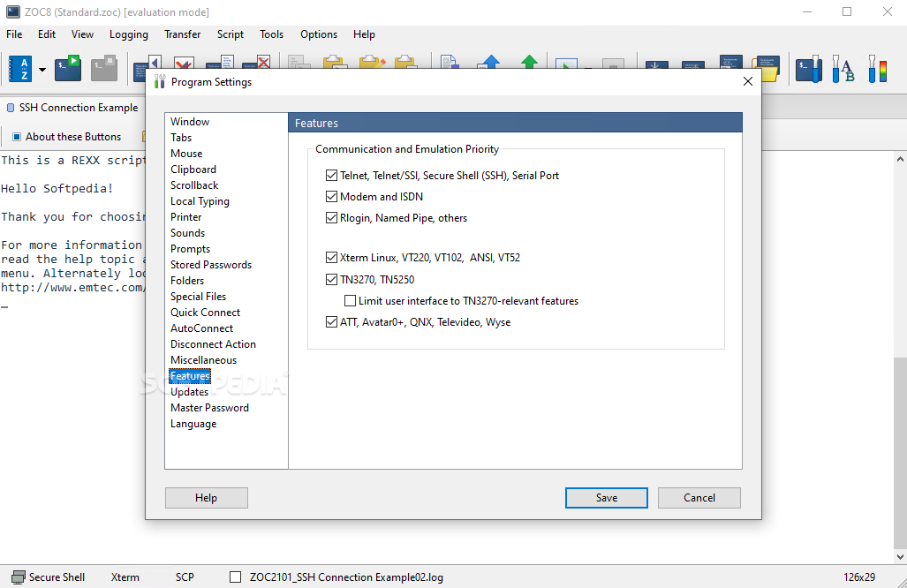Image resolution: width=907 pixels, height=588 pixels.
Task: Select Special Files in the settings list
Action: pyautogui.click(x=199, y=297)
